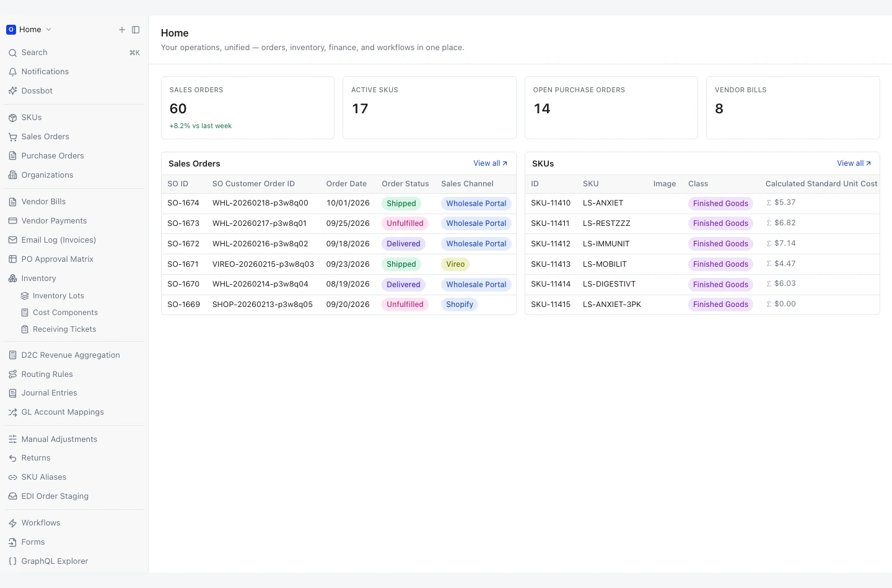Click the Sales Orders cart icon
Screen dimensions: 892x588
pos(12,137)
